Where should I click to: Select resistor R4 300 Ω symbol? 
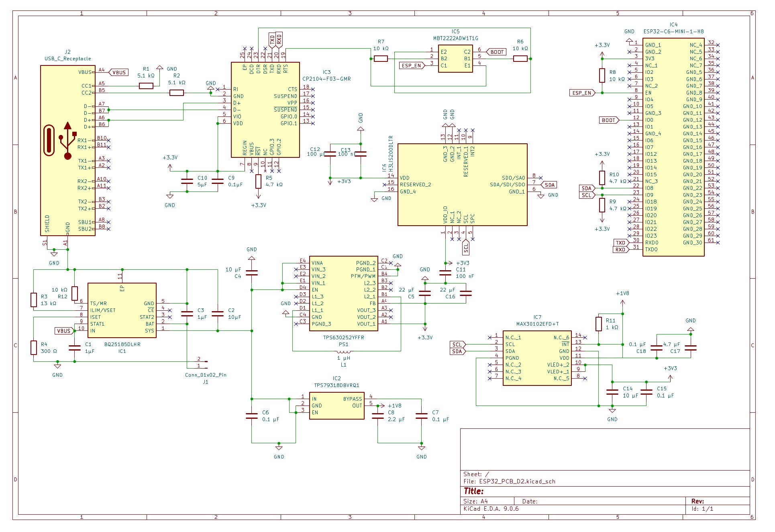coord(34,348)
